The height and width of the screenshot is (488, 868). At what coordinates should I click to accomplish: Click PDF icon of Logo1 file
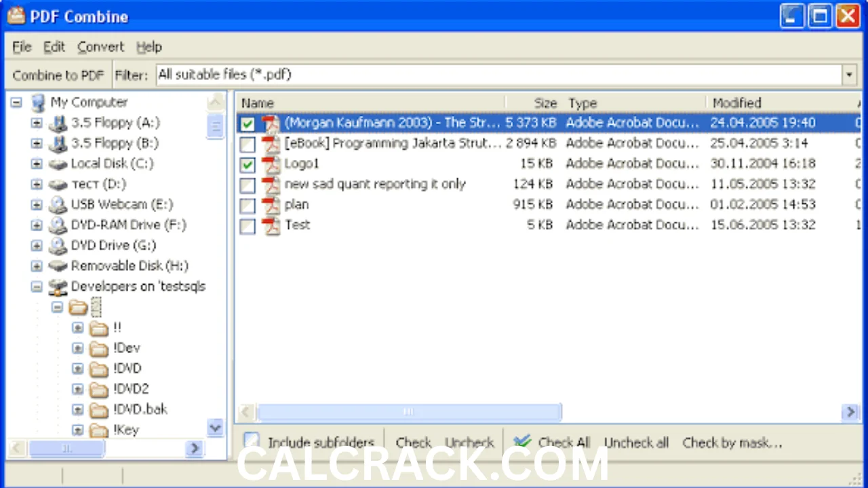pyautogui.click(x=271, y=164)
